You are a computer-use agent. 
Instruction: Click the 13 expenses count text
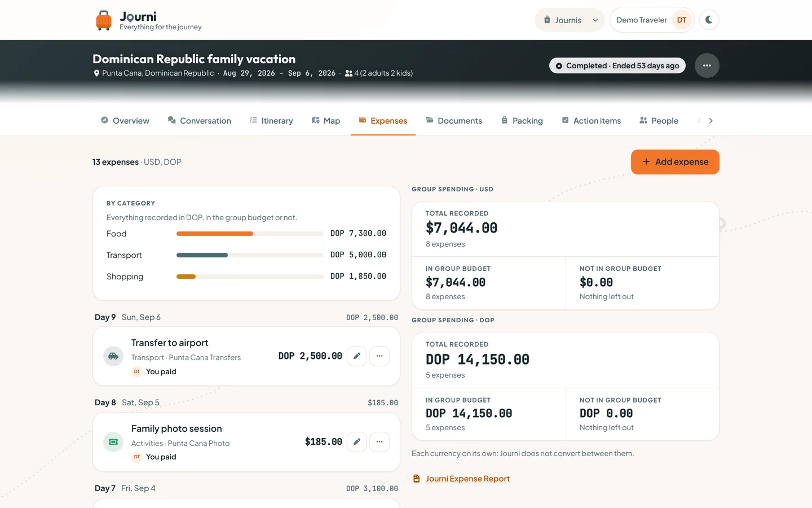116,162
